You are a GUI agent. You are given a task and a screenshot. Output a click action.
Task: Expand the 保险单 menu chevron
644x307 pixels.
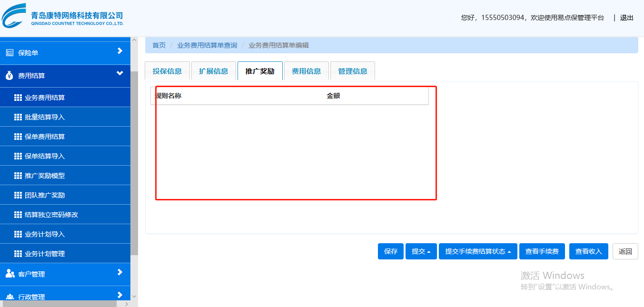coord(120,51)
